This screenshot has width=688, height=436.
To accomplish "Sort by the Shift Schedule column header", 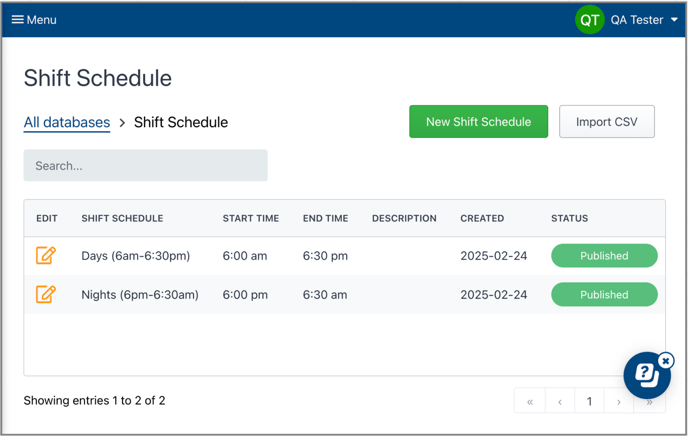I will pos(122,218).
